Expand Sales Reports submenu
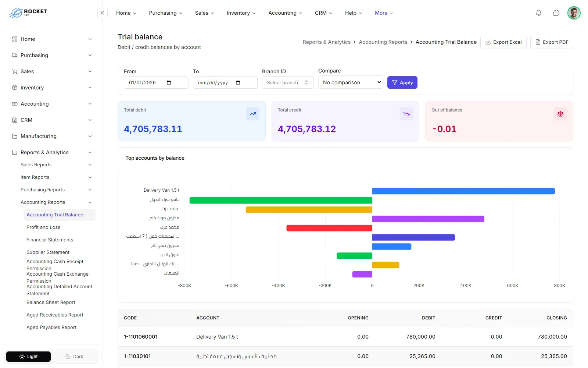The image size is (588, 368). 90,165
